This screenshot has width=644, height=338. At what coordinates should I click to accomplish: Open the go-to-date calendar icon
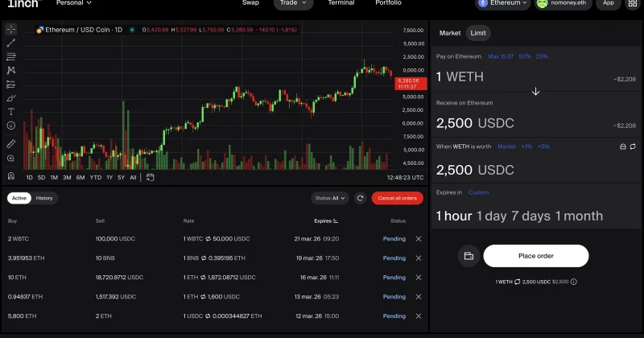[x=150, y=177]
